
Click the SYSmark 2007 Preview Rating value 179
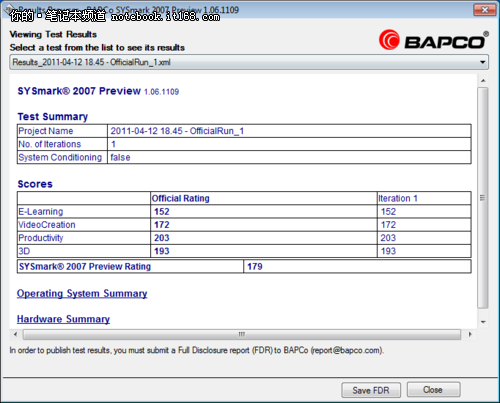point(255,266)
